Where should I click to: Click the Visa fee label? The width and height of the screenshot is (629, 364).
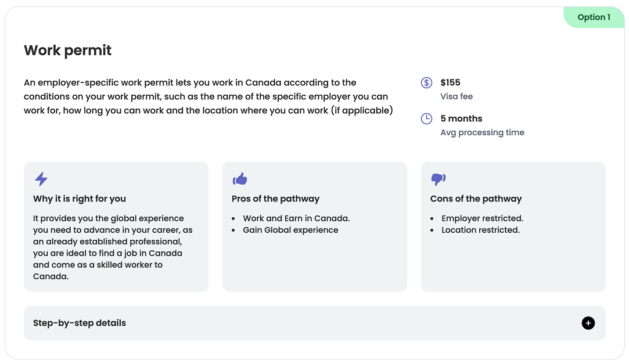(x=457, y=96)
